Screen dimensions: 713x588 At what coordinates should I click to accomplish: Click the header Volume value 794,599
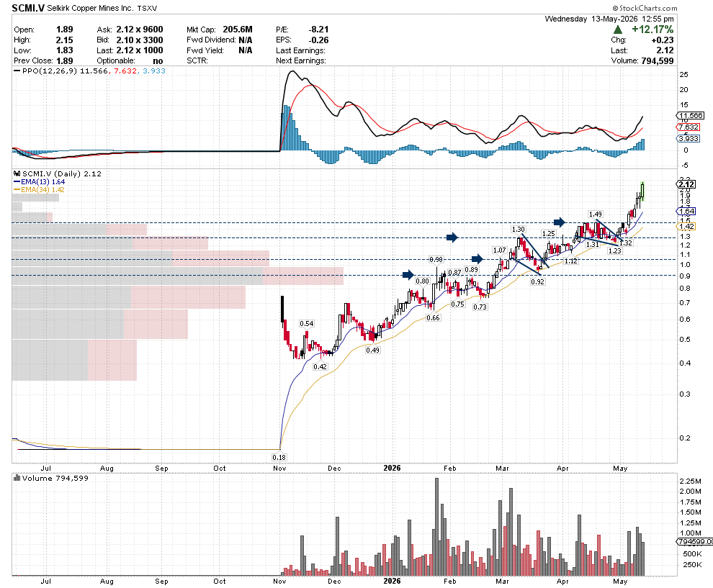pyautogui.click(x=657, y=61)
